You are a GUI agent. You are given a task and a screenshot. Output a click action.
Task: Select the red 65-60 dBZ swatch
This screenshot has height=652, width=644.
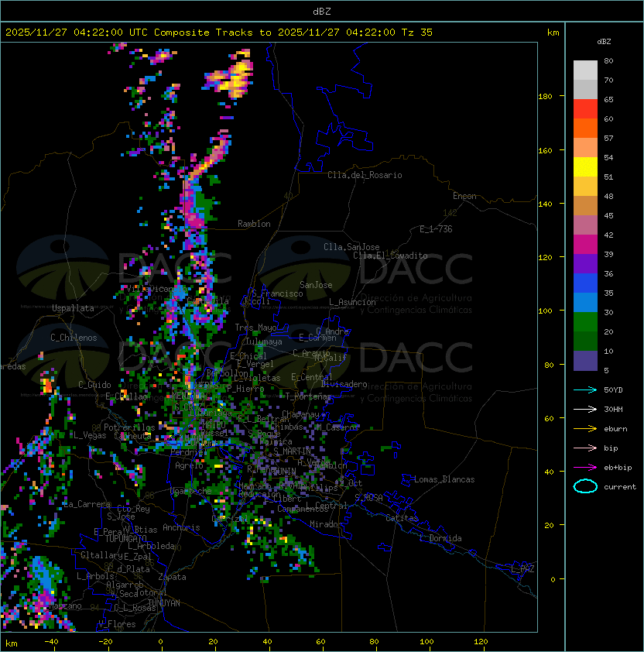click(x=585, y=109)
